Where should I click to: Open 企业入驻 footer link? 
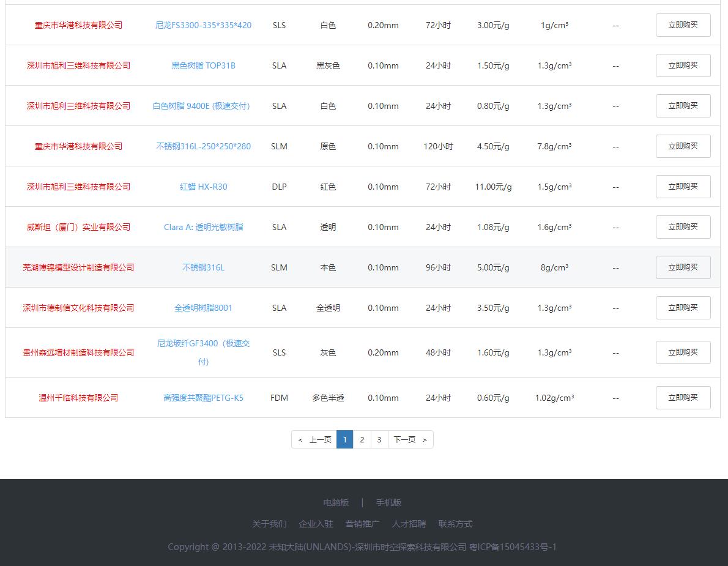[316, 524]
